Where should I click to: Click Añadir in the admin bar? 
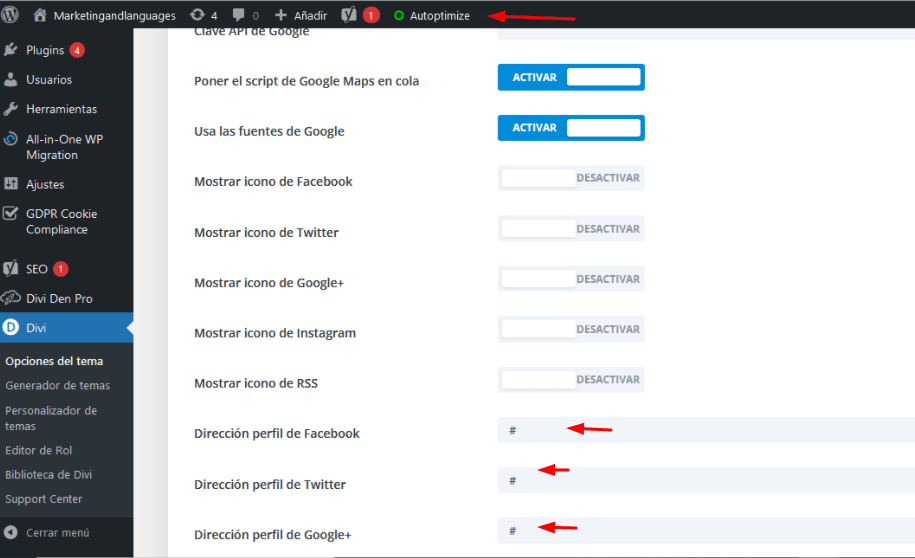(310, 16)
